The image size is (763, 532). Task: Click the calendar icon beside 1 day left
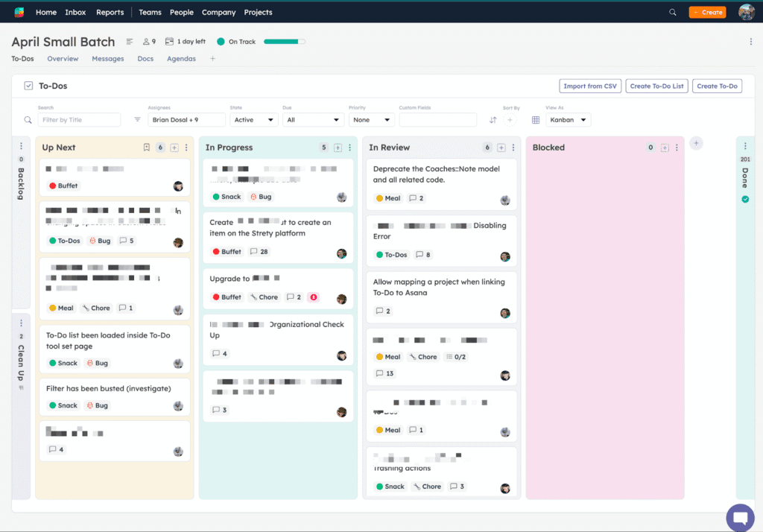click(x=169, y=41)
